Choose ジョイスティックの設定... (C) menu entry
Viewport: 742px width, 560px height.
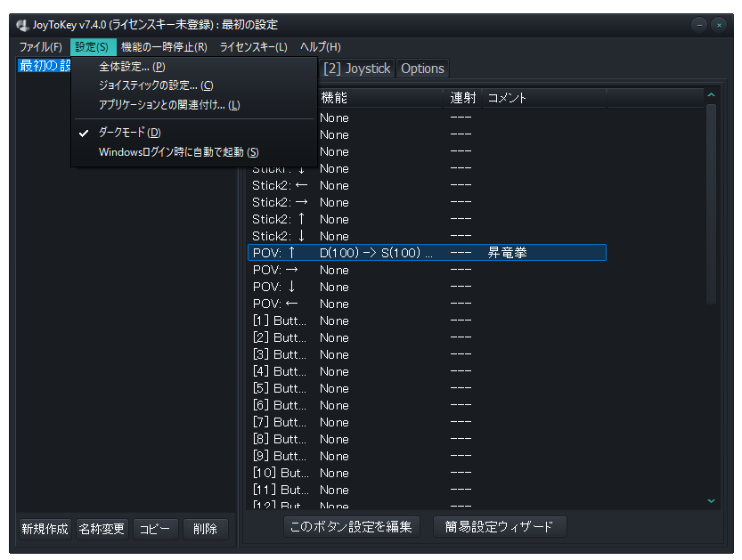pos(194,85)
